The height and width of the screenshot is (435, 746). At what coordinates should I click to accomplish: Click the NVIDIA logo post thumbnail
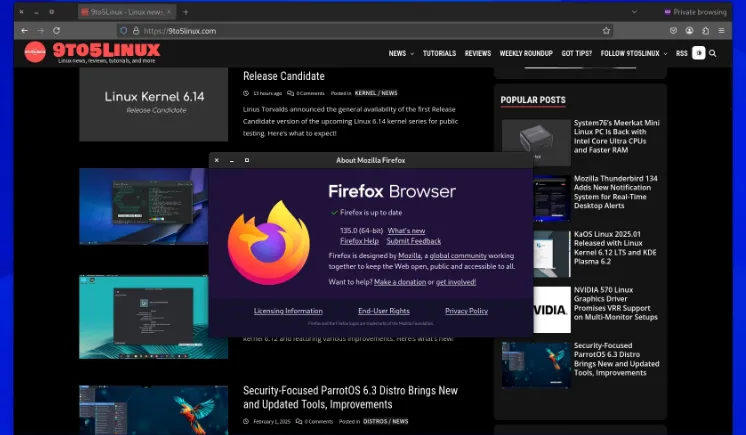[x=552, y=310]
